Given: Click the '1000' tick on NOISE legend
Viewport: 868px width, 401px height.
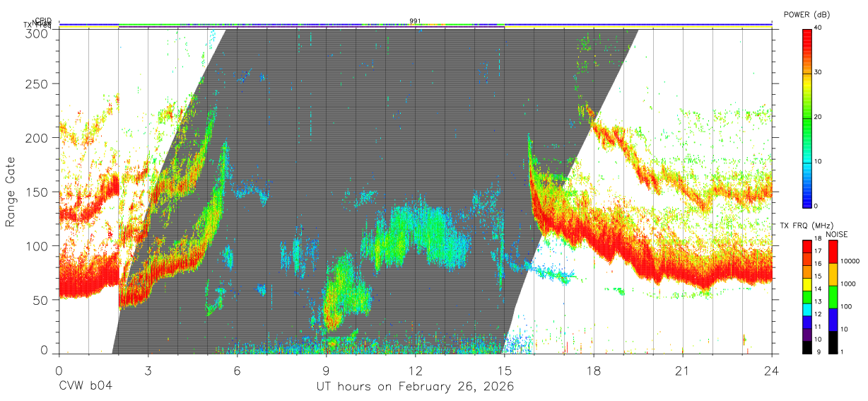Looking at the screenshot, I should [x=847, y=284].
